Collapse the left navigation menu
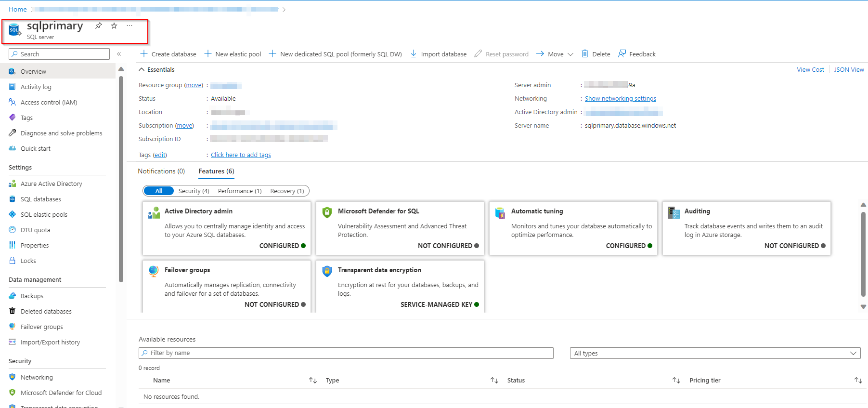This screenshot has height=408, width=868. (x=119, y=54)
